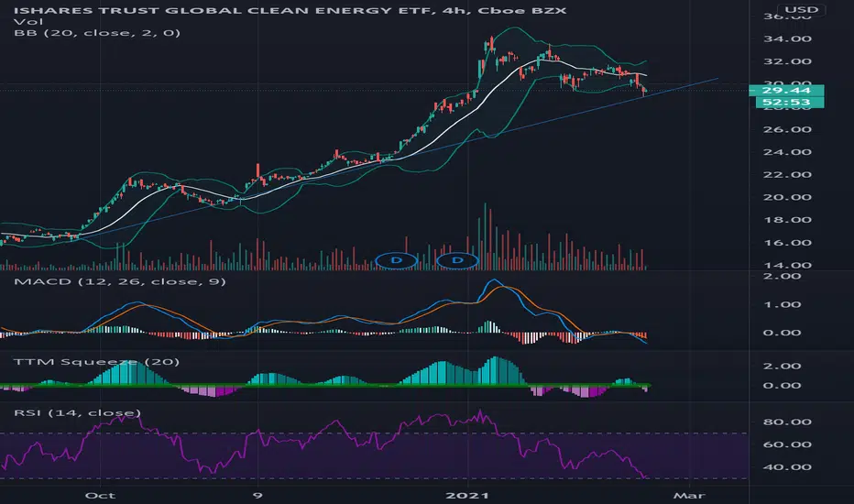Click the 22.00 price axis label
Image resolution: width=854 pixels, height=504 pixels.
[787, 175]
